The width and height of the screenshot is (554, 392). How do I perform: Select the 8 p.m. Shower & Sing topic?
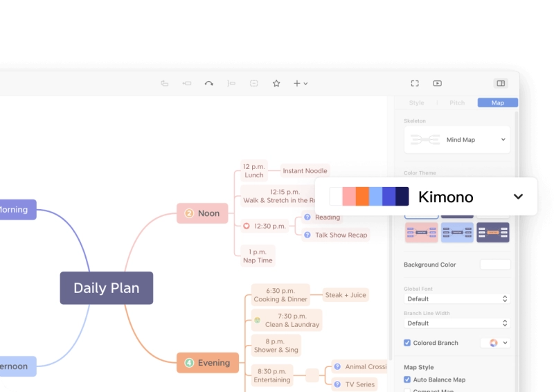(x=276, y=346)
